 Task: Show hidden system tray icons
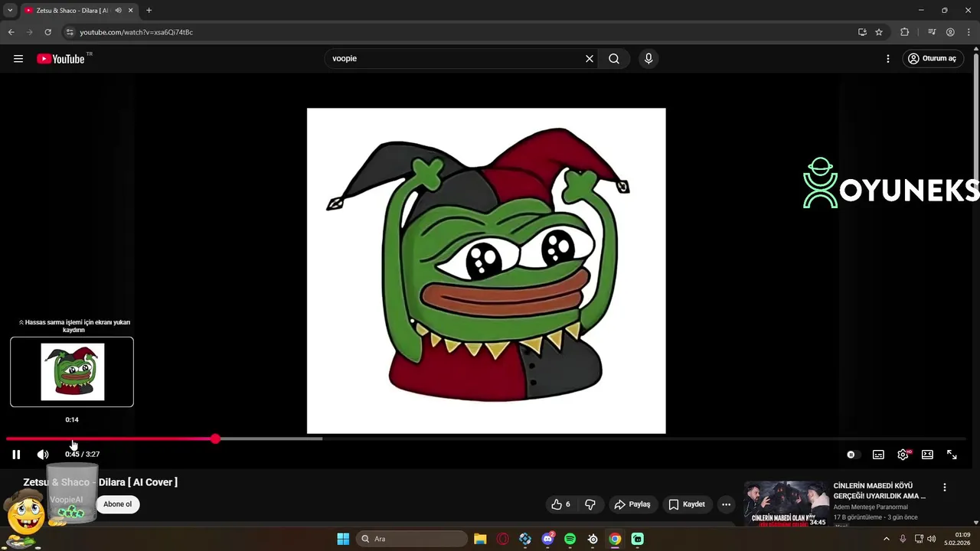[x=887, y=539]
